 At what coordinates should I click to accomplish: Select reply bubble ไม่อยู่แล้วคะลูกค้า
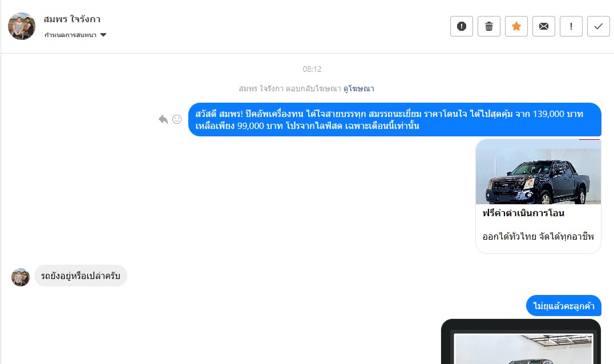click(563, 306)
